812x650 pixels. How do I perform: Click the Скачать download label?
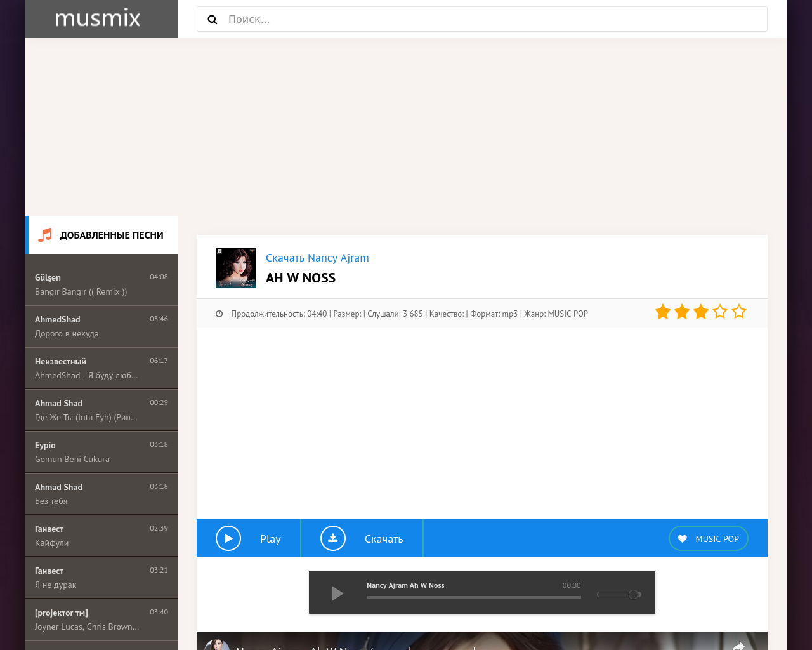[384, 539]
